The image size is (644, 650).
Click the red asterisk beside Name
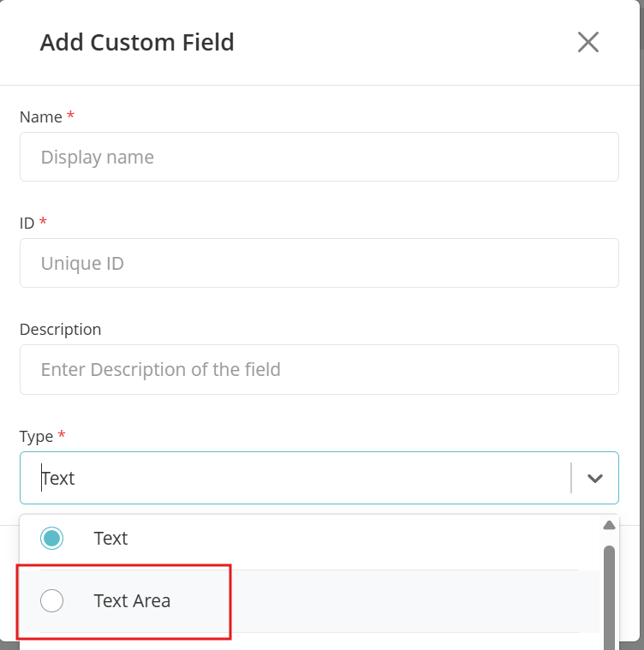pyautogui.click(x=70, y=116)
